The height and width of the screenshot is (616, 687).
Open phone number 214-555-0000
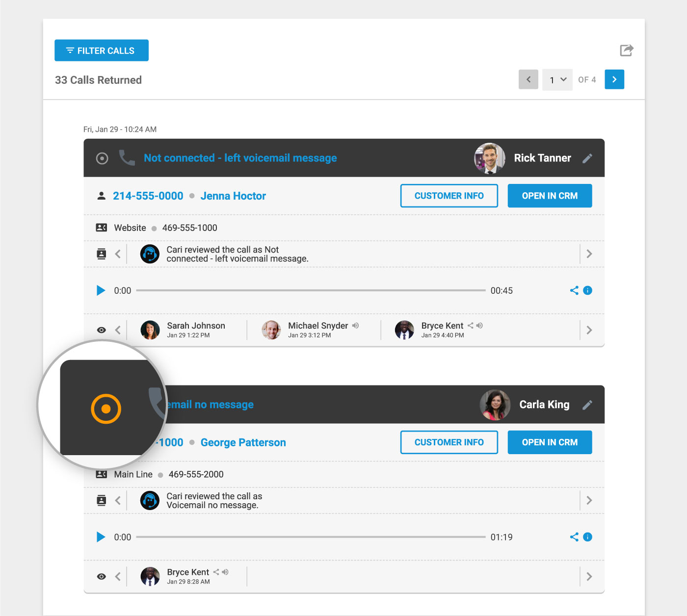click(x=148, y=196)
